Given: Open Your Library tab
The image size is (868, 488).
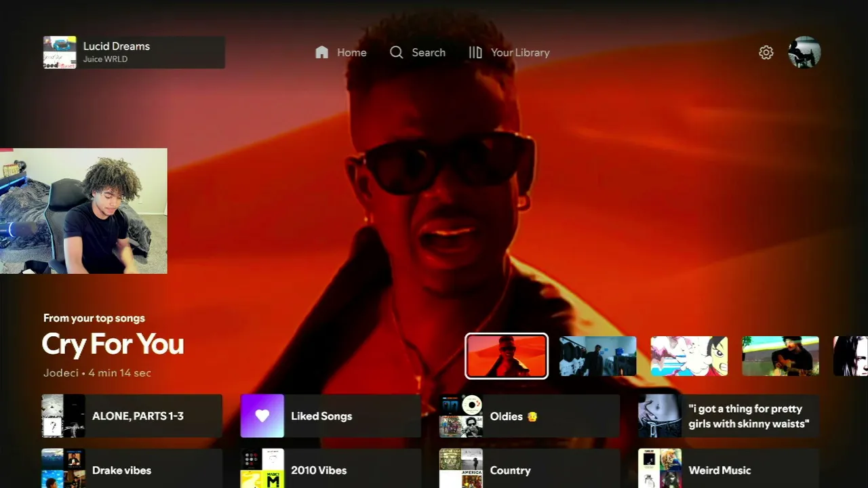Looking at the screenshot, I should [509, 52].
